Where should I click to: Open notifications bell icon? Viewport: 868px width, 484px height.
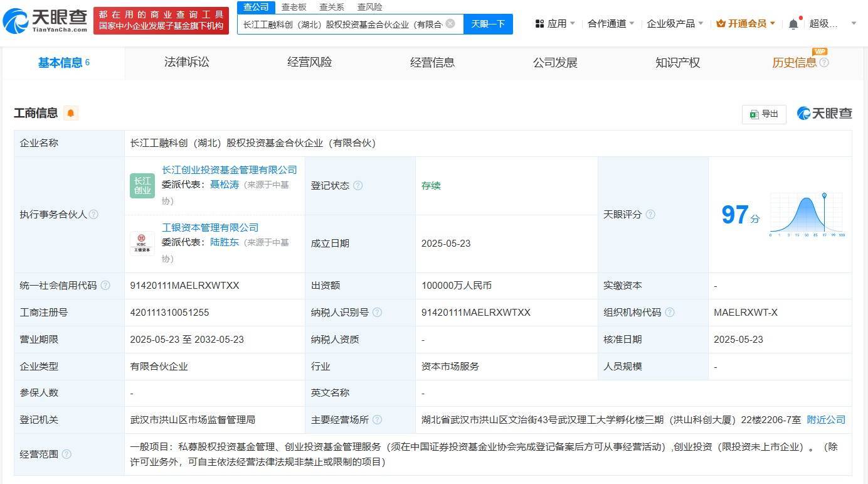coord(793,24)
